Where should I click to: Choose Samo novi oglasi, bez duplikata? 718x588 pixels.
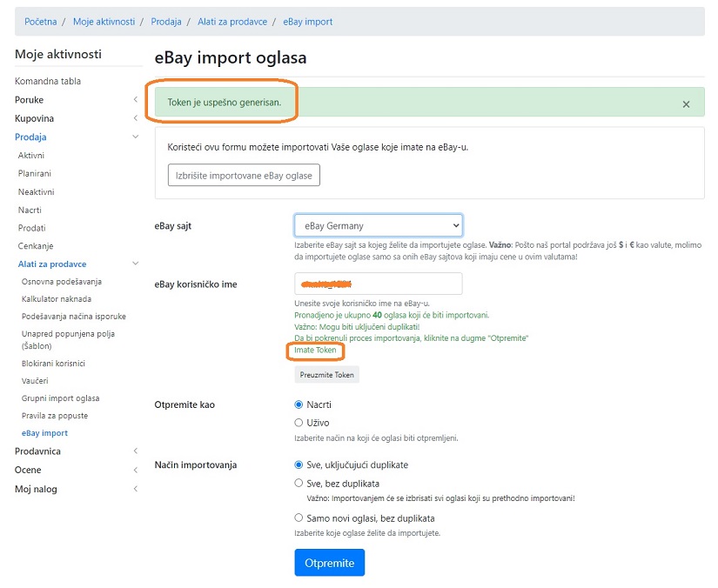click(299, 518)
